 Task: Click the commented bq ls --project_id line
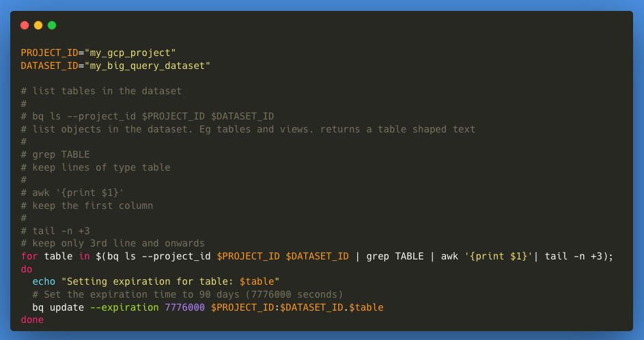click(148, 116)
